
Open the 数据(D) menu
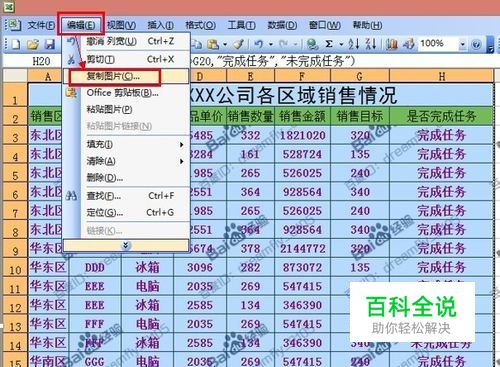click(282, 25)
